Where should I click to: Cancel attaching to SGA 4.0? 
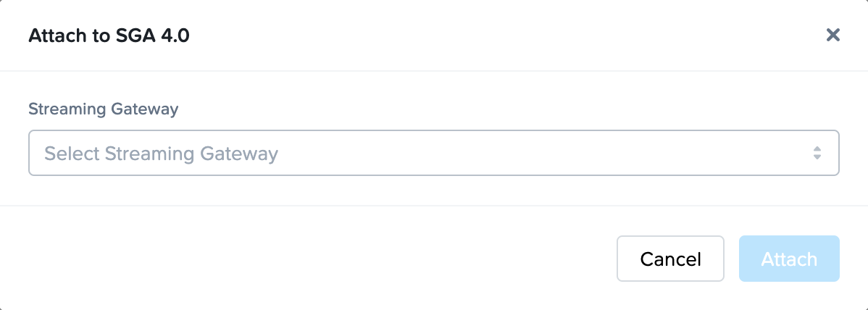click(x=670, y=259)
